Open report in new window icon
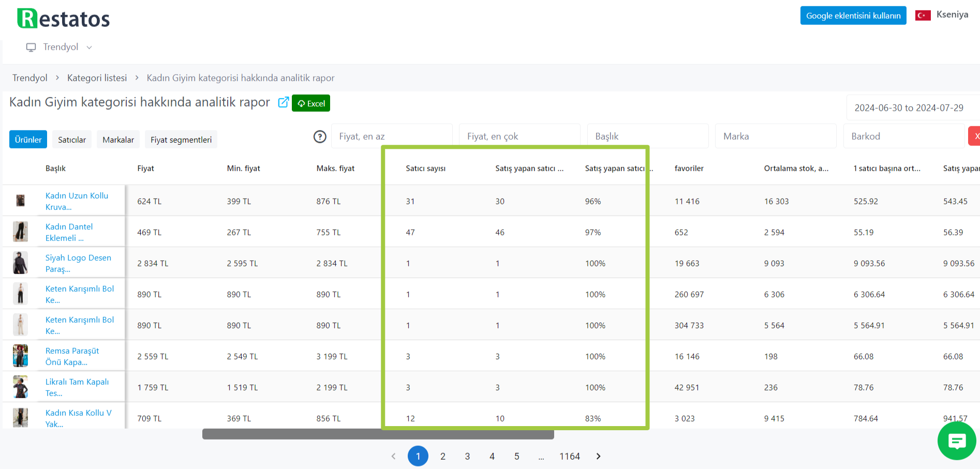This screenshot has width=980, height=469. 283,102
